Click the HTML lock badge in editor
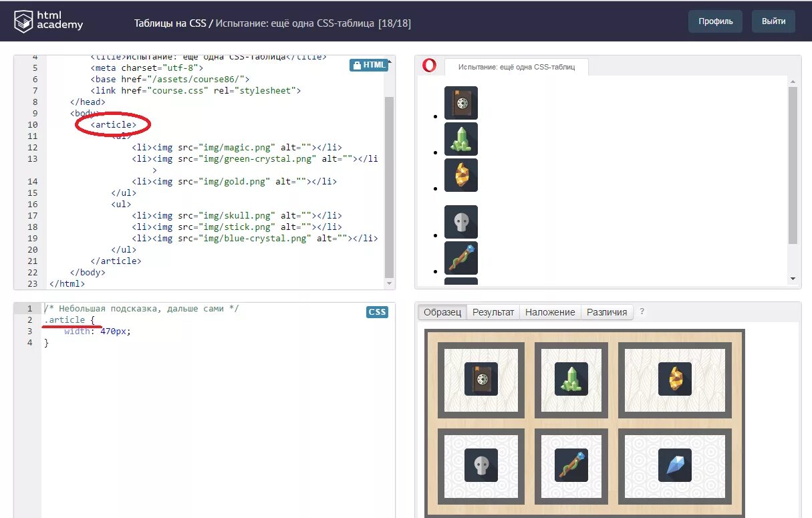 (368, 65)
